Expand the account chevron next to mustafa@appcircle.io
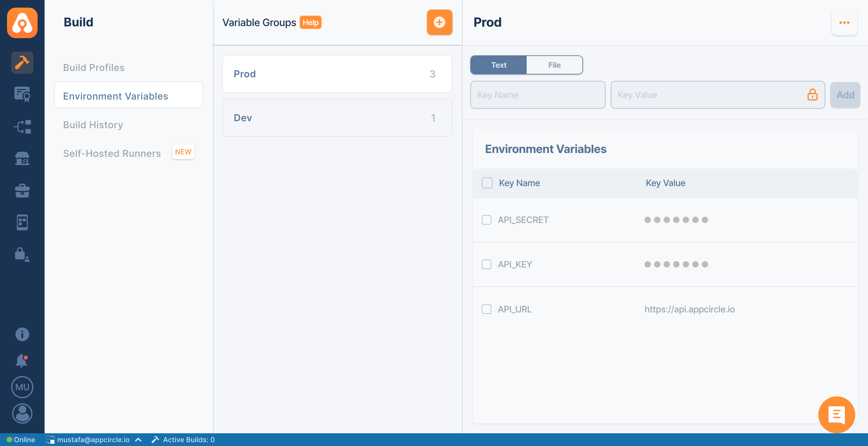The width and height of the screenshot is (868, 446). [138, 440]
